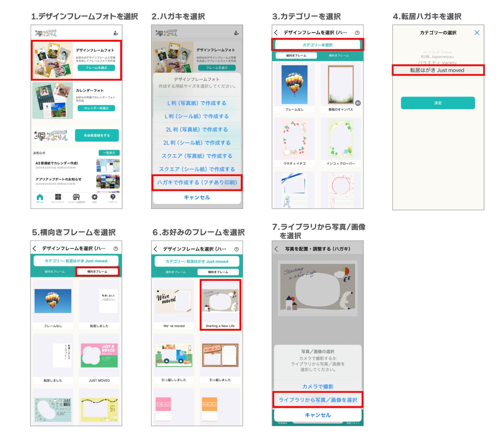Select 縦向きフレーム tab in step 6
The image size is (504, 441).
175,272
